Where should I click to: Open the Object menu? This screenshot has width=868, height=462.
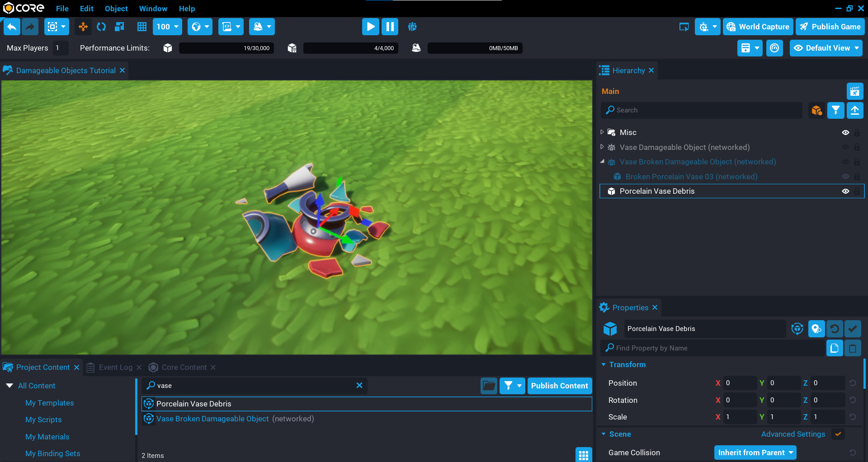point(116,9)
